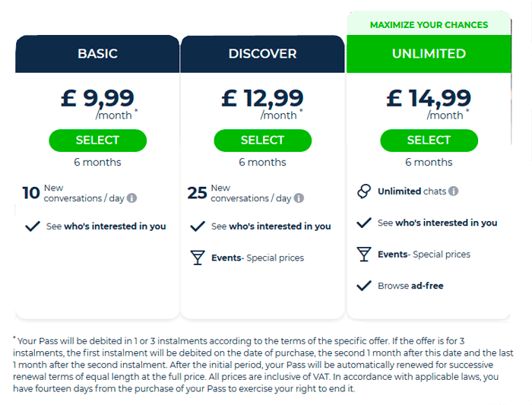Click the Maximize Your Chances banner
Viewport: 532px width, 405px height.
click(x=429, y=24)
